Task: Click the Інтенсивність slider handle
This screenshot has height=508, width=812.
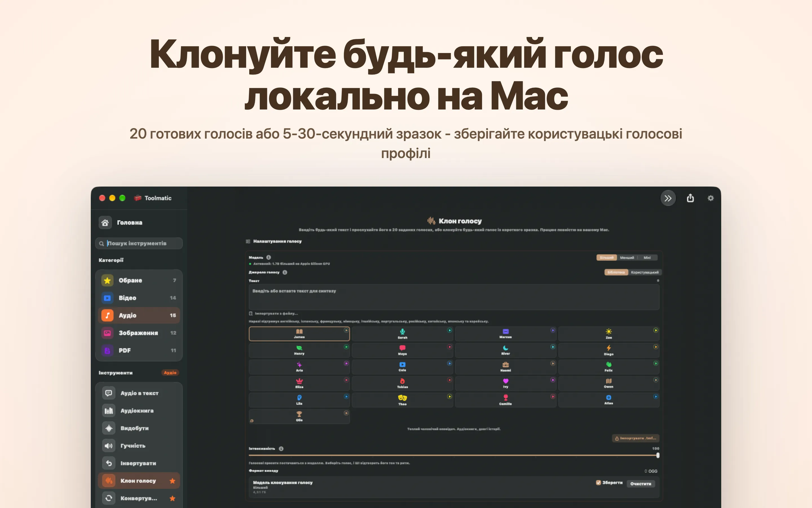Action: pos(658,455)
